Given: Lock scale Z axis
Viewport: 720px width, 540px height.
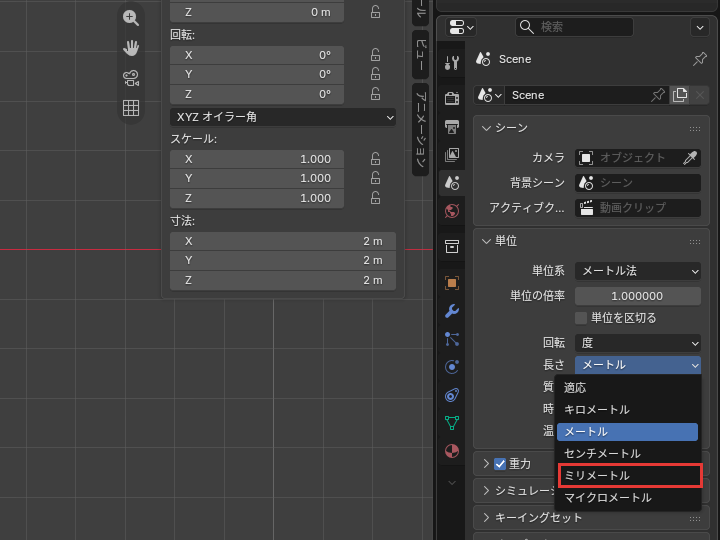Looking at the screenshot, I should pyautogui.click(x=375, y=198).
